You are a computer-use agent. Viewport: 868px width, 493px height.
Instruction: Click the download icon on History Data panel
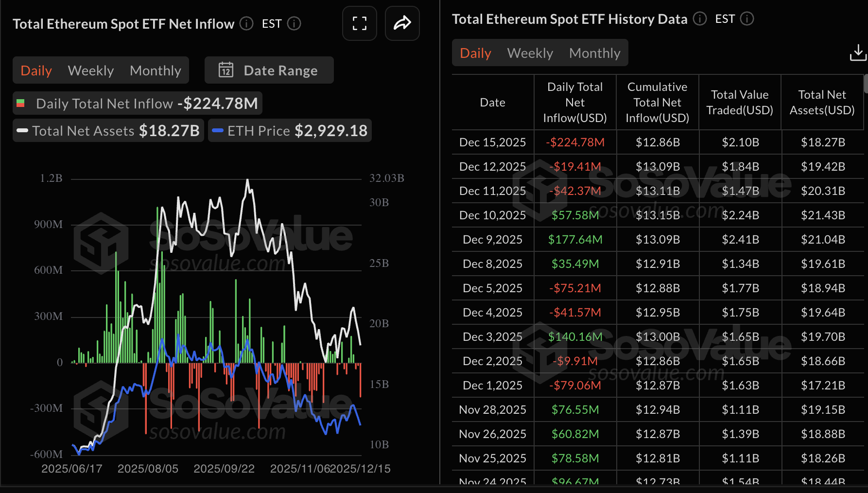click(x=857, y=53)
